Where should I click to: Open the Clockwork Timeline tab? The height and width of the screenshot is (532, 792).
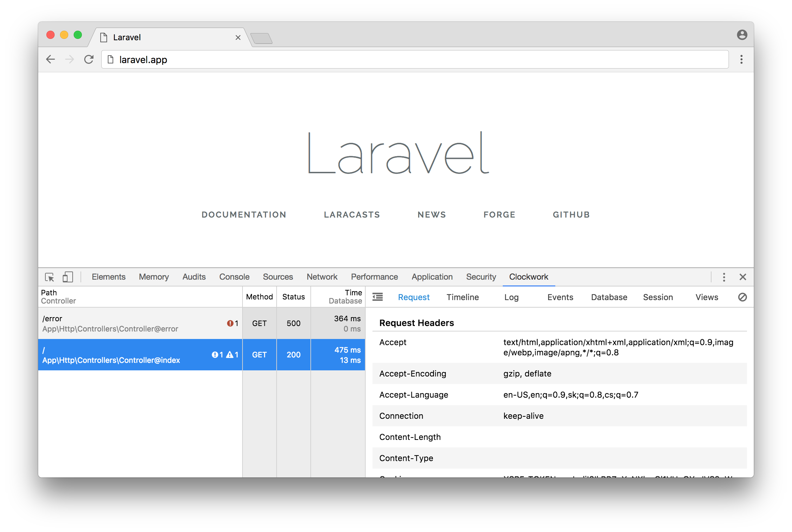coord(463,297)
